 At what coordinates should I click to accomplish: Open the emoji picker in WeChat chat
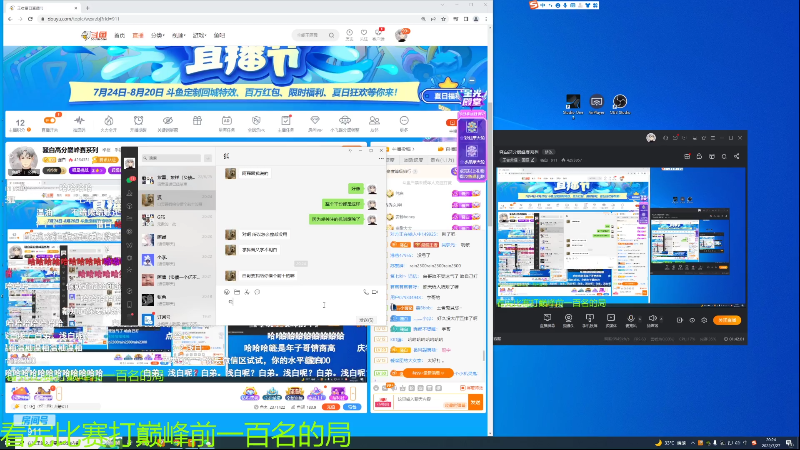tap(227, 292)
